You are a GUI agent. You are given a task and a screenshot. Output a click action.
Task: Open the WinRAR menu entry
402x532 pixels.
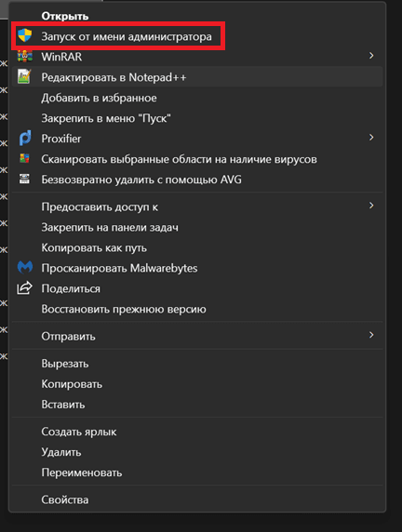(197, 57)
